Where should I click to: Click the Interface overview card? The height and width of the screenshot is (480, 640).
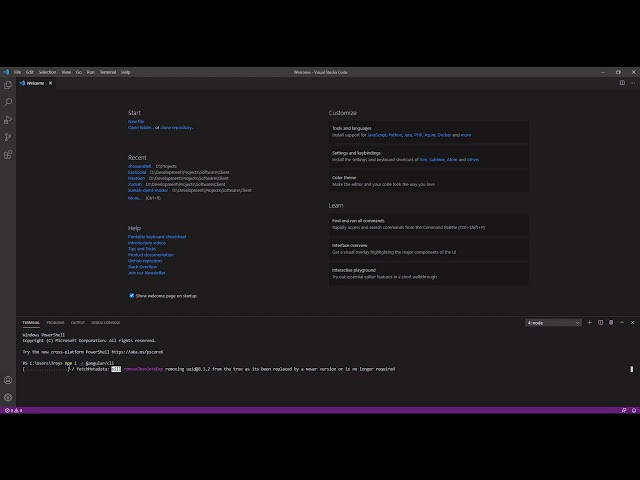click(x=429, y=249)
